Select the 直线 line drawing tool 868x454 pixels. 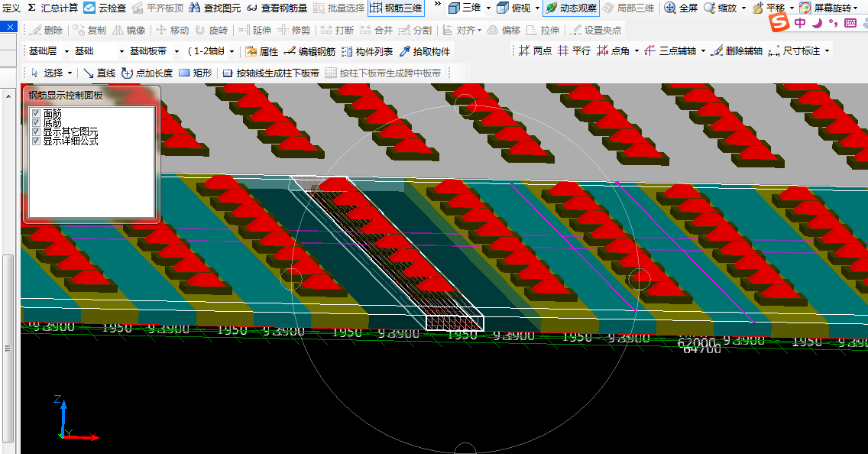coord(99,73)
